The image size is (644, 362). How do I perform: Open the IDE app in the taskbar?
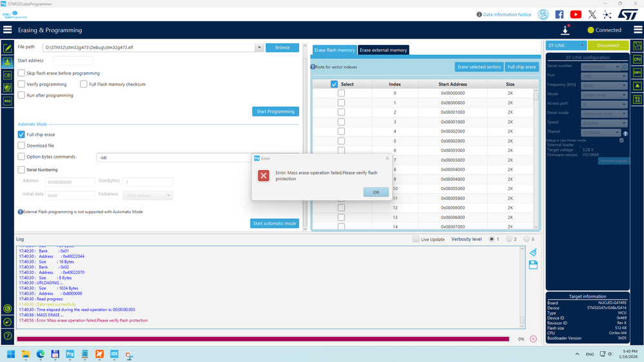[x=114, y=354]
